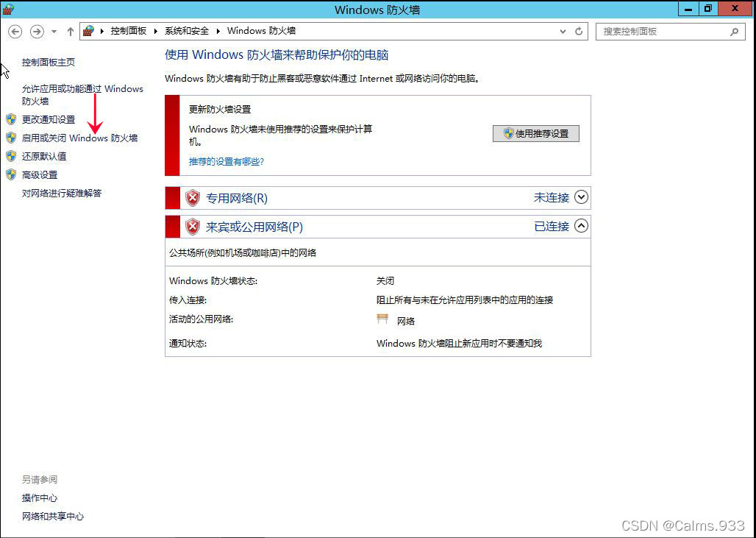Click Windows 防火墙阻止新应用时不要通知我 text
This screenshot has width=756, height=538.
pos(459,344)
